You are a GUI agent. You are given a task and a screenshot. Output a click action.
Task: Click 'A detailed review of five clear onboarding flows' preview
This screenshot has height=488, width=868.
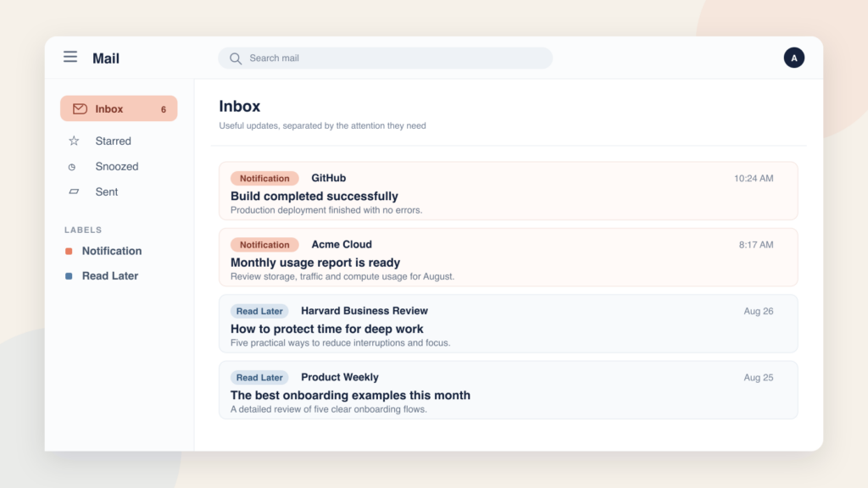pyautogui.click(x=328, y=409)
